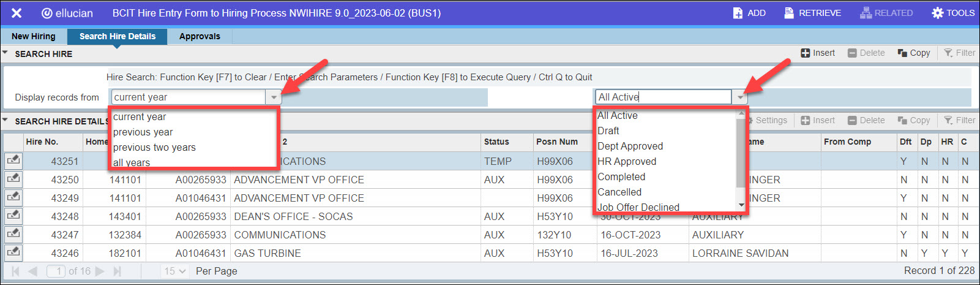
Task: Click Delete in Search Hire Details section
Action: click(866, 121)
